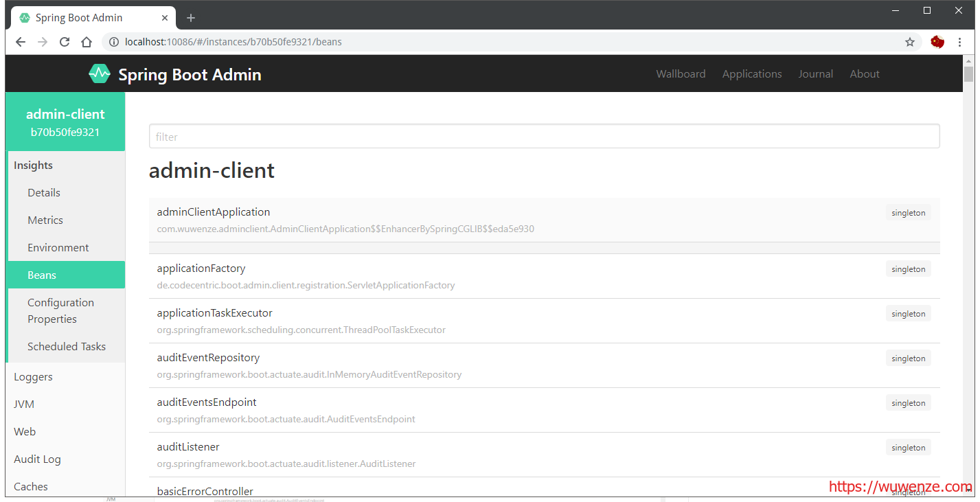Expand the auditEventRepository bean row
The width and height of the screenshot is (980, 502).
pyautogui.click(x=544, y=365)
